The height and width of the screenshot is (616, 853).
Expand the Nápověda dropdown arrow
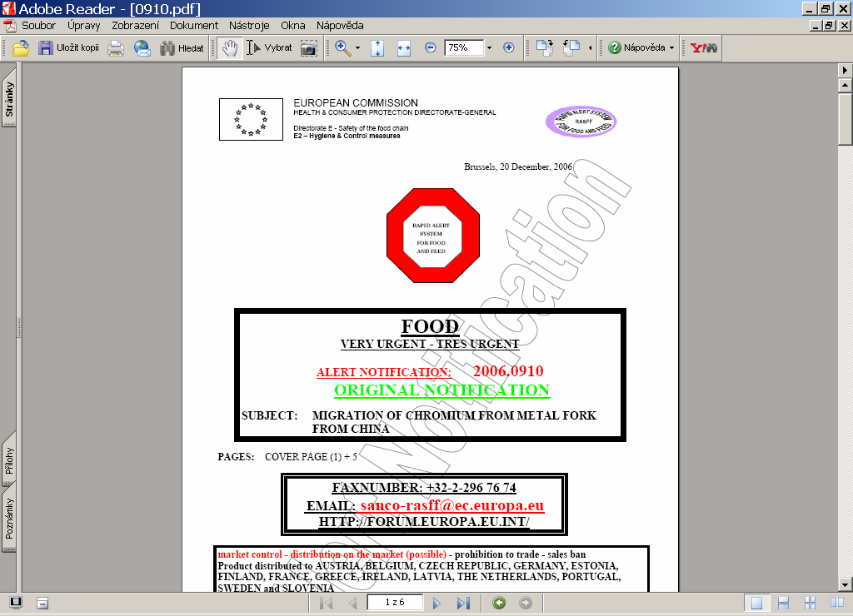[x=672, y=47]
